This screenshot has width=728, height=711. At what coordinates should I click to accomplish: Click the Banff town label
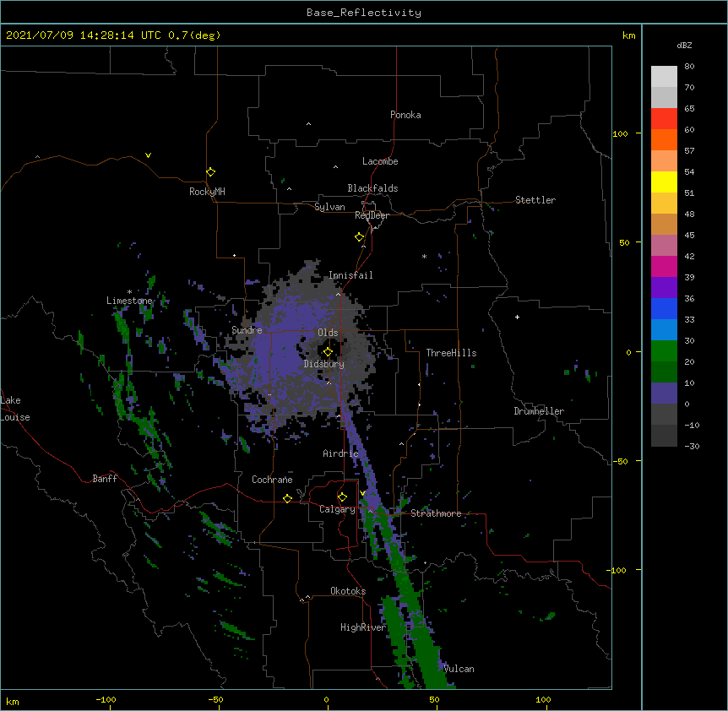(x=105, y=479)
